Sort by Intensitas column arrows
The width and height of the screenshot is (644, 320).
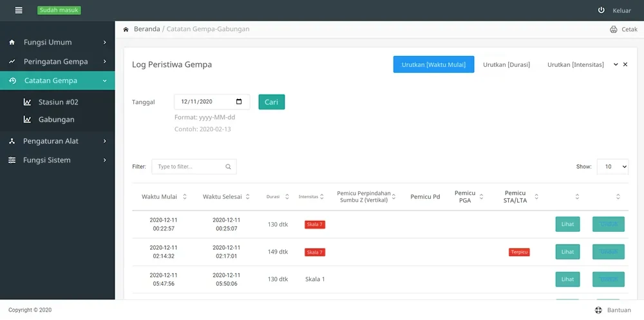click(x=322, y=197)
